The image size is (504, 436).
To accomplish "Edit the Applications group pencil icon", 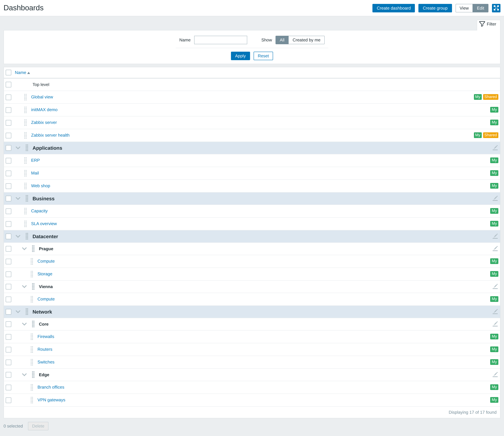I will (x=495, y=148).
